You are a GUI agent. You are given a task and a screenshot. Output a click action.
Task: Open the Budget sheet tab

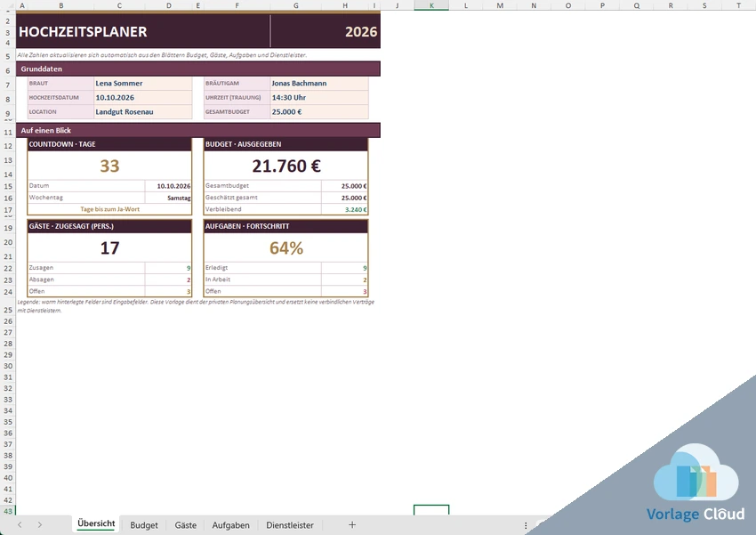coord(144,525)
